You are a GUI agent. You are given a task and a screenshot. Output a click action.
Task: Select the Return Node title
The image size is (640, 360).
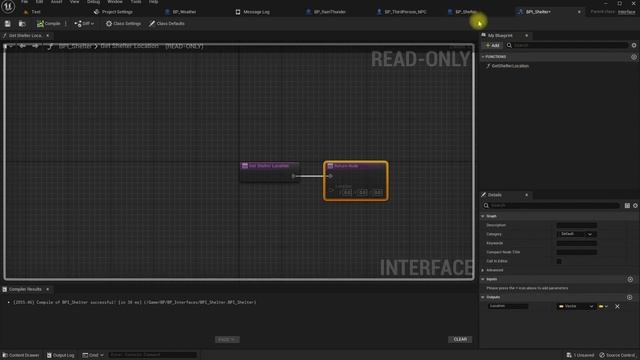click(x=346, y=166)
